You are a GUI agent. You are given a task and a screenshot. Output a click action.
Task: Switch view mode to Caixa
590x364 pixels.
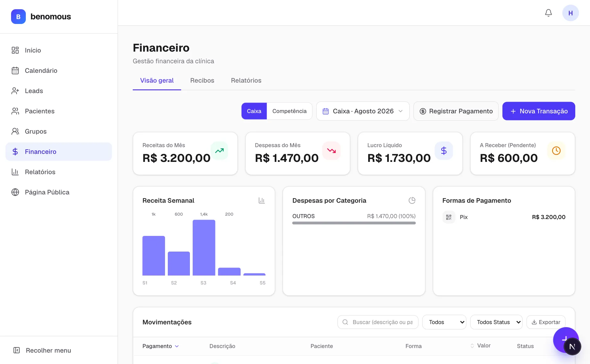[x=254, y=111]
